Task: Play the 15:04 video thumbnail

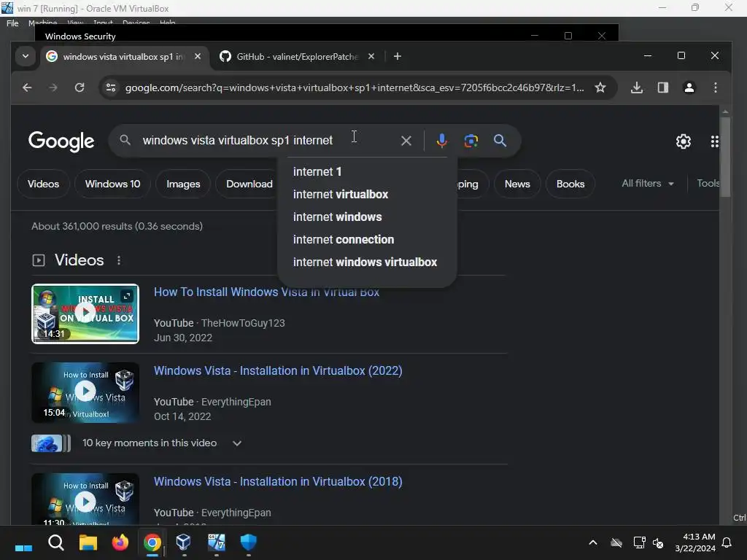Action: (85, 392)
